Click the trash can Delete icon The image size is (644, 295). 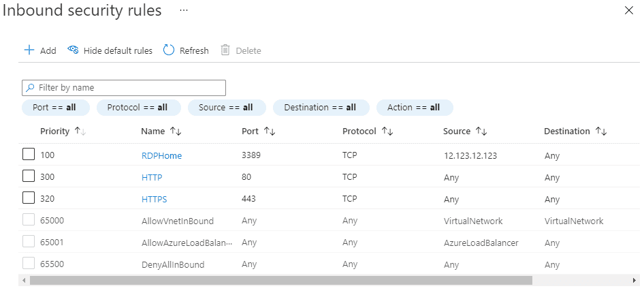coord(225,50)
